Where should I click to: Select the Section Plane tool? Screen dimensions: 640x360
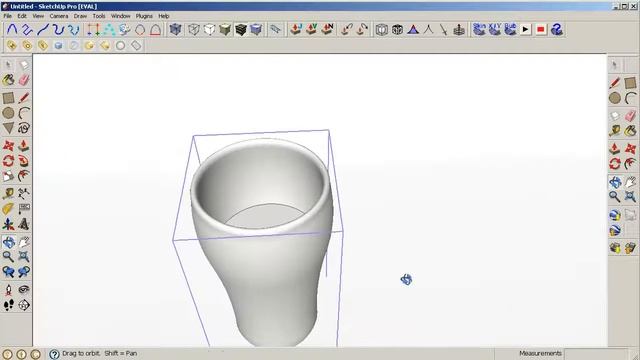pyautogui.click(x=24, y=304)
